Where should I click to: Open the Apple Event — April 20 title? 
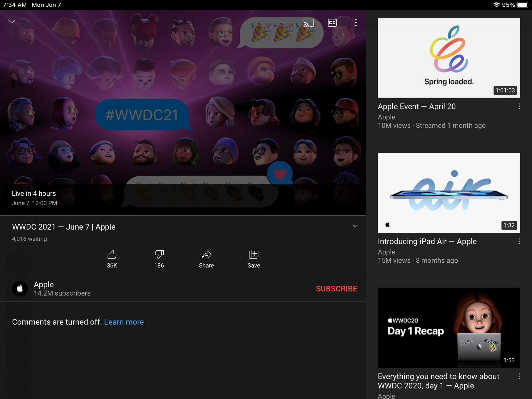click(417, 106)
